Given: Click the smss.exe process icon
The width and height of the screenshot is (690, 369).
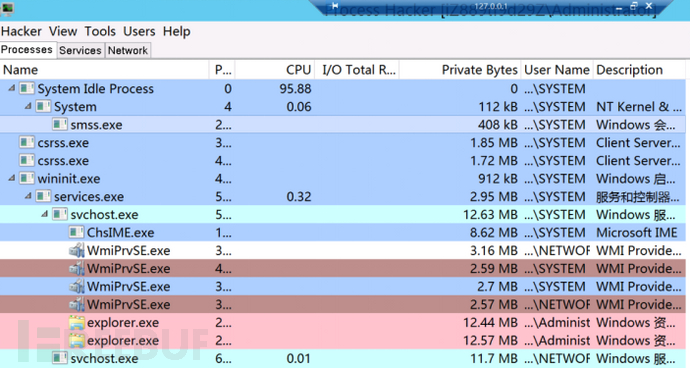Looking at the screenshot, I should [x=59, y=124].
